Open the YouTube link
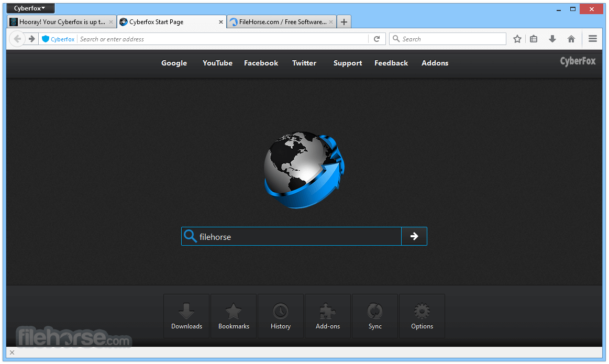Image resolution: width=609 pixels, height=364 pixels. (x=217, y=63)
